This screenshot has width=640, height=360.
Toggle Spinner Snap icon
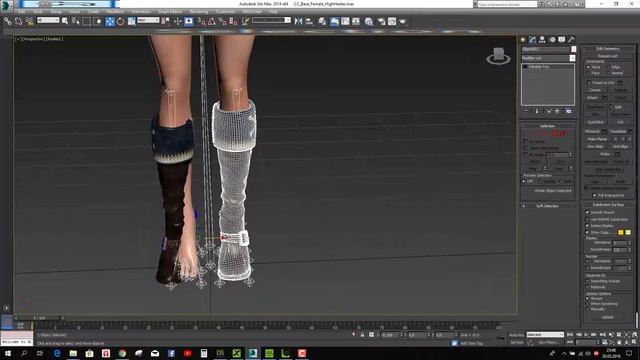point(233,21)
